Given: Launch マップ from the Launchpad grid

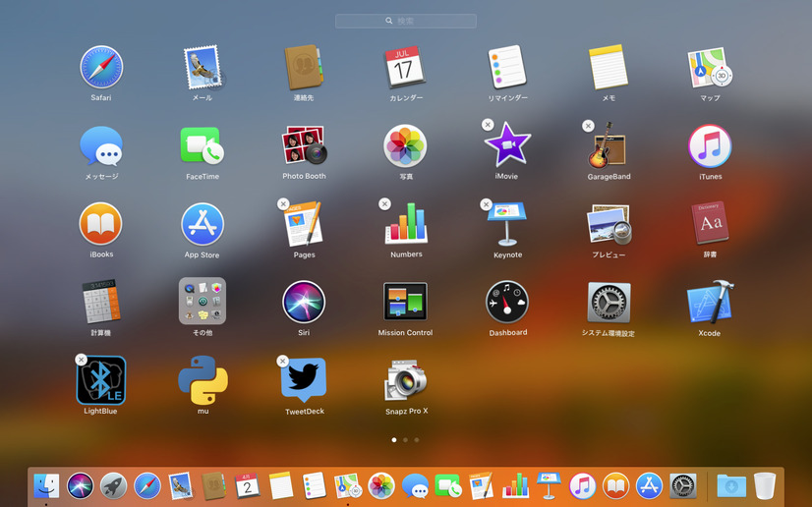Looking at the screenshot, I should [x=710, y=67].
